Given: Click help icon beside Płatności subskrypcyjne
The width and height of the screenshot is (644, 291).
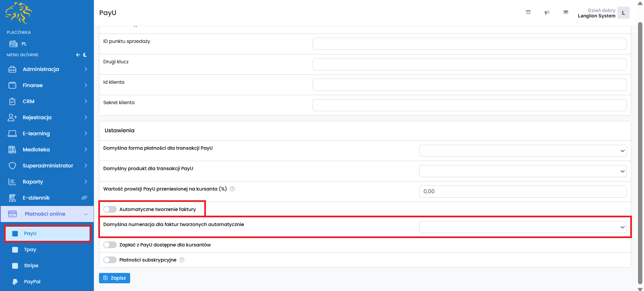Looking at the screenshot, I should [x=182, y=260].
